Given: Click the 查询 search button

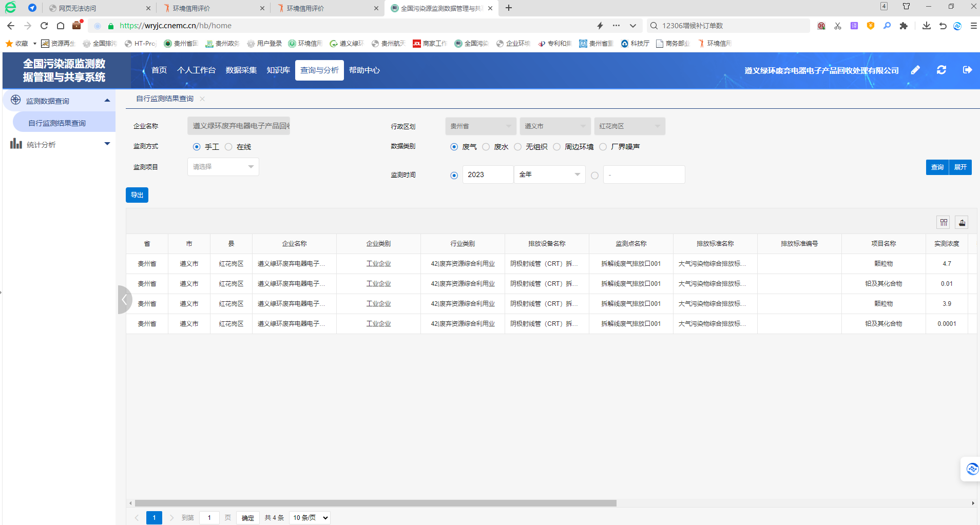Looking at the screenshot, I should coord(937,167).
